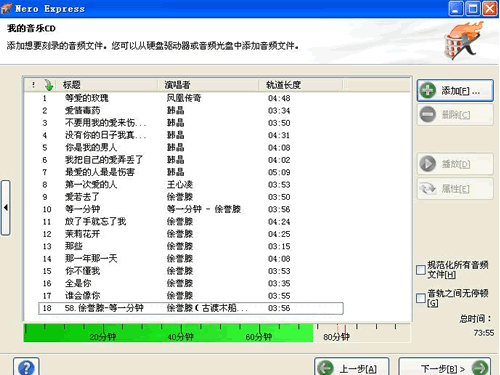Click the Properties arrows icon

pos(428,189)
